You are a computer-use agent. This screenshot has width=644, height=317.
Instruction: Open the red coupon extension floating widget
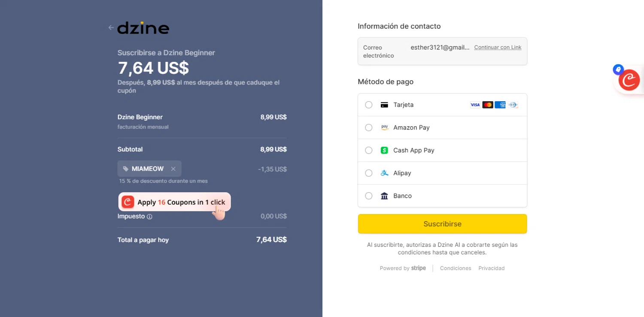(x=629, y=80)
